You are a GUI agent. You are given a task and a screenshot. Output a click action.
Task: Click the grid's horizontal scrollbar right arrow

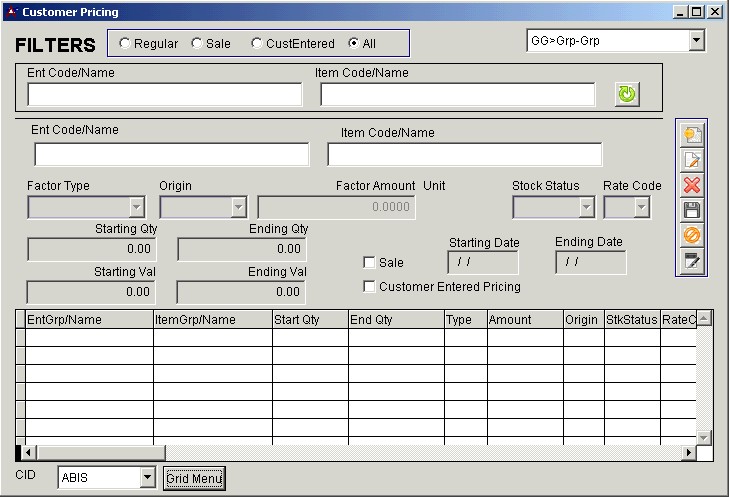pos(688,453)
